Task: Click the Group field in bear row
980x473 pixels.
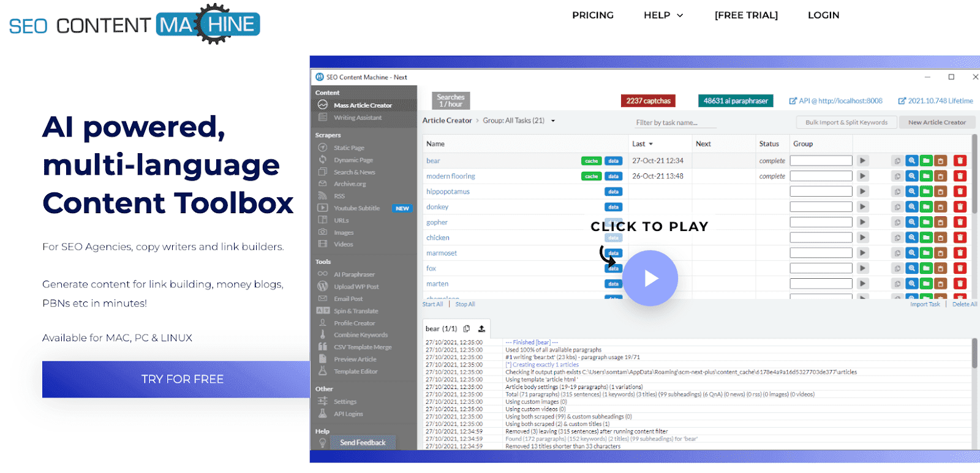Action: [x=821, y=161]
